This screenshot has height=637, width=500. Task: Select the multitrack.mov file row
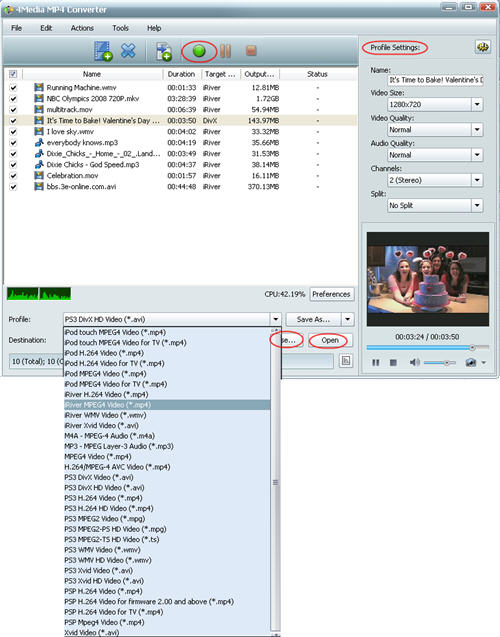click(x=181, y=110)
